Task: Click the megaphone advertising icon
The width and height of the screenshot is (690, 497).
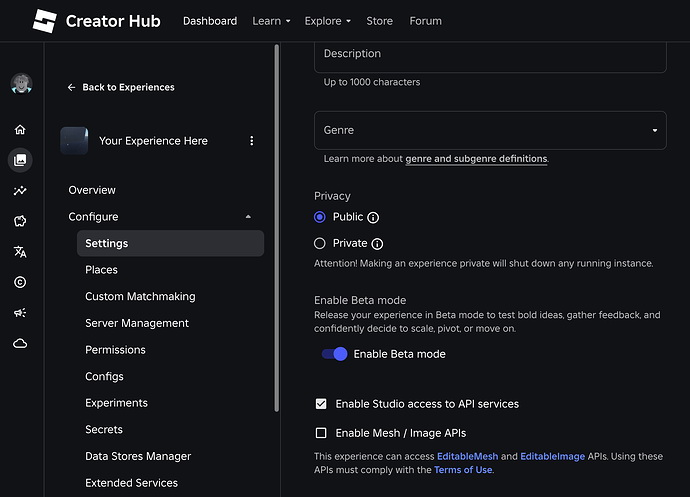Action: pos(20,313)
